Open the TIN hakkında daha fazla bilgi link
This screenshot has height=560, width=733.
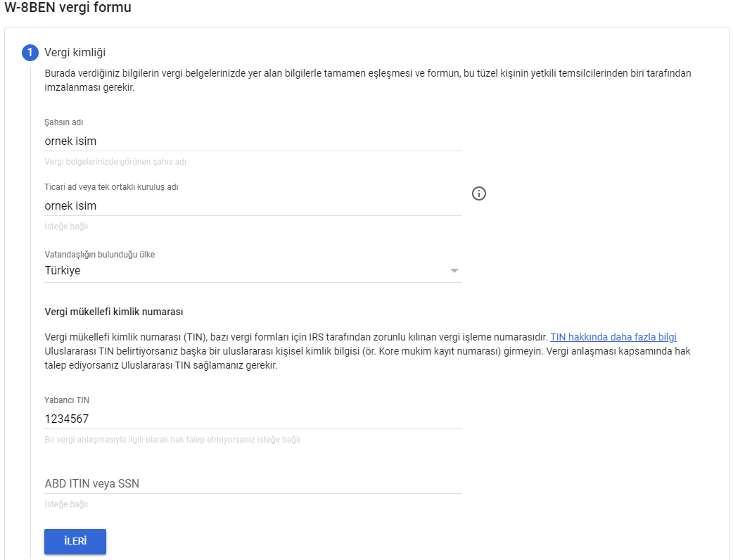pyautogui.click(x=613, y=337)
